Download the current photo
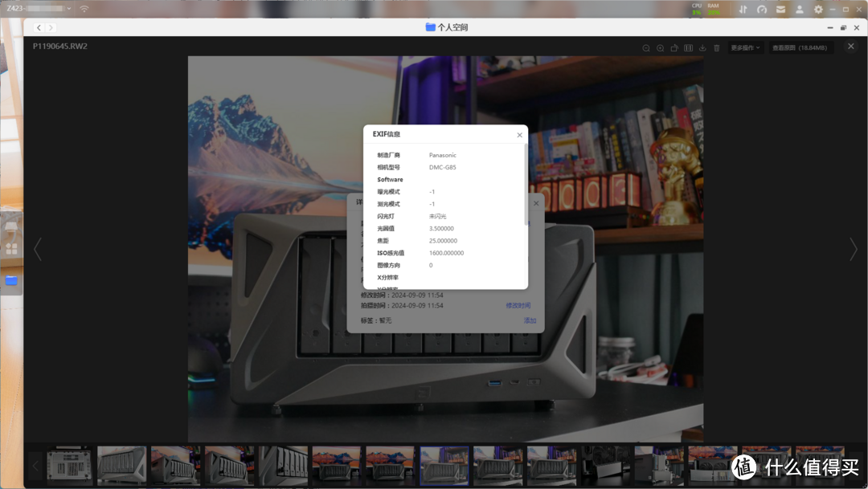868x489 pixels. (702, 48)
